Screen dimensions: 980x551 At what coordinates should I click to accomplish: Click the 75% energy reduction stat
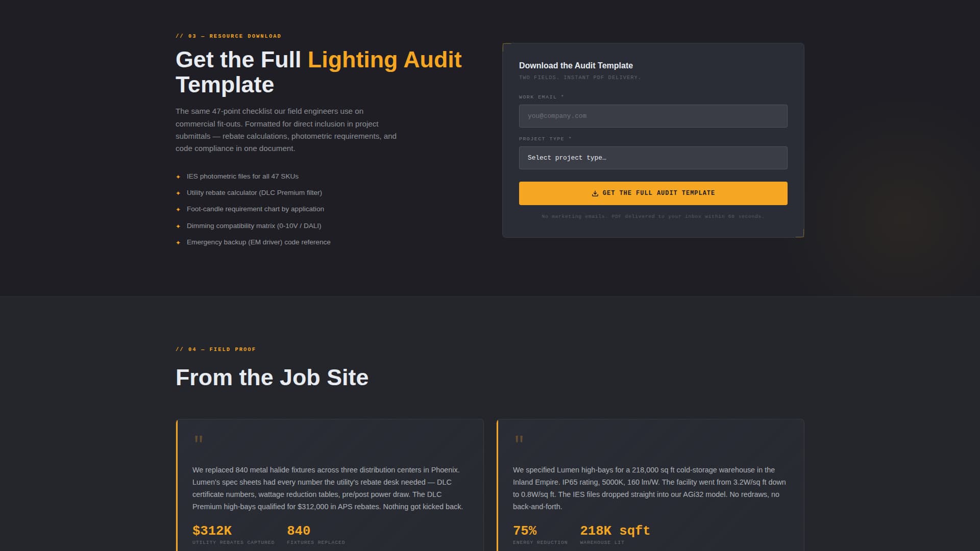[525, 531]
